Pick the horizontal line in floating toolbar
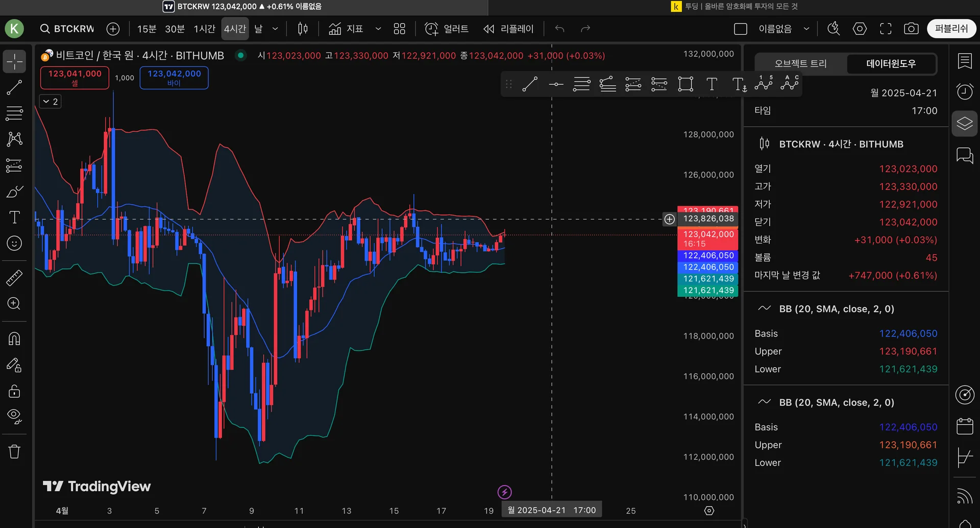980x528 pixels. pos(556,84)
